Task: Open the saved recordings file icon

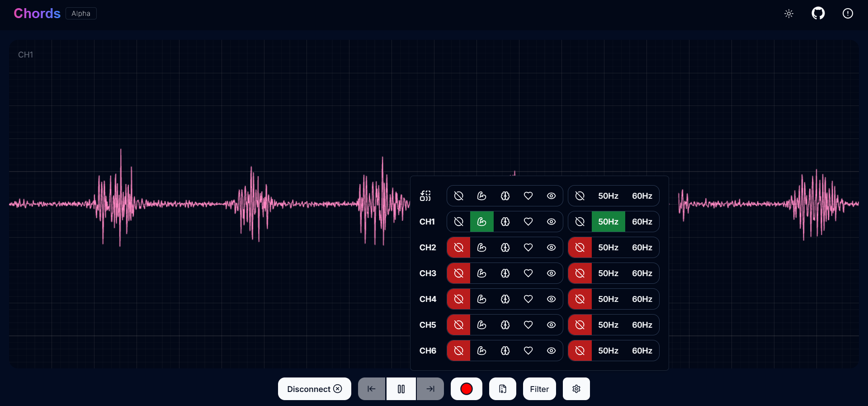Action: [x=503, y=389]
